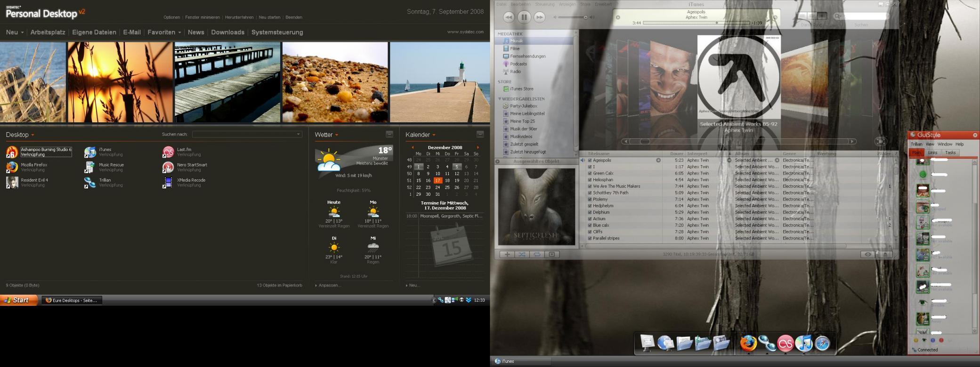Click the Optionen link
980x367 pixels.
[x=171, y=17]
